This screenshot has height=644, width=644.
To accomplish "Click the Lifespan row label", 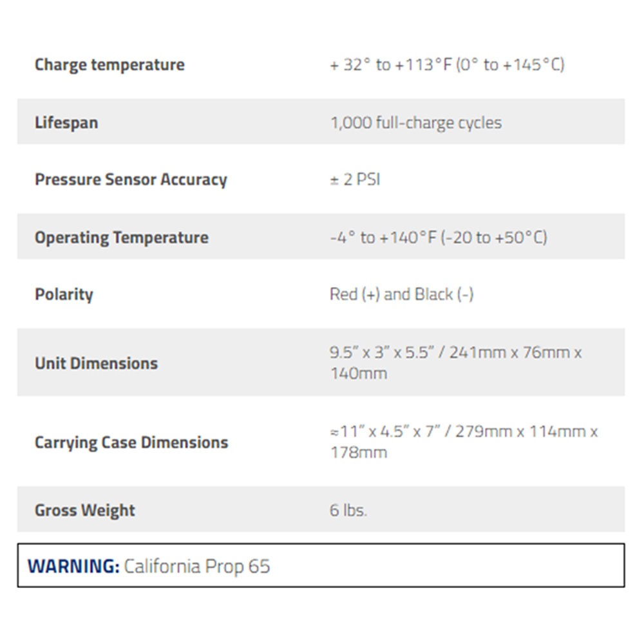I will coord(66,122).
